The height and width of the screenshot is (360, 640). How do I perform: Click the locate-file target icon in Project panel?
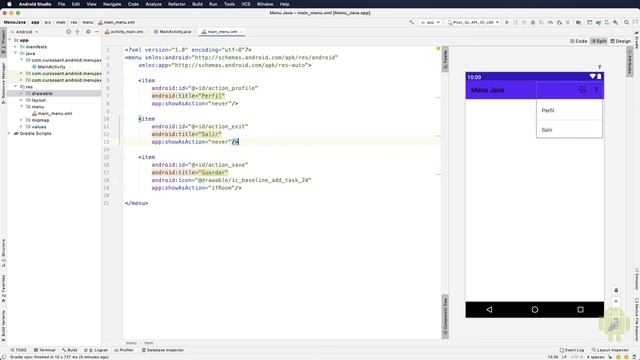click(69, 32)
